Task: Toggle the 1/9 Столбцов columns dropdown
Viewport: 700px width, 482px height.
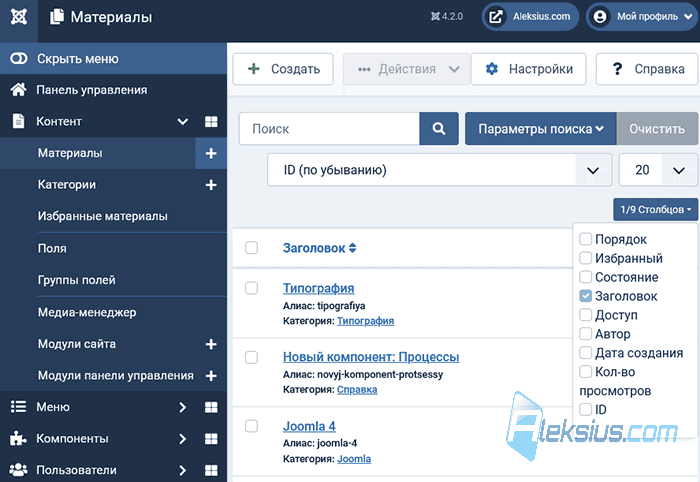Action: click(655, 209)
